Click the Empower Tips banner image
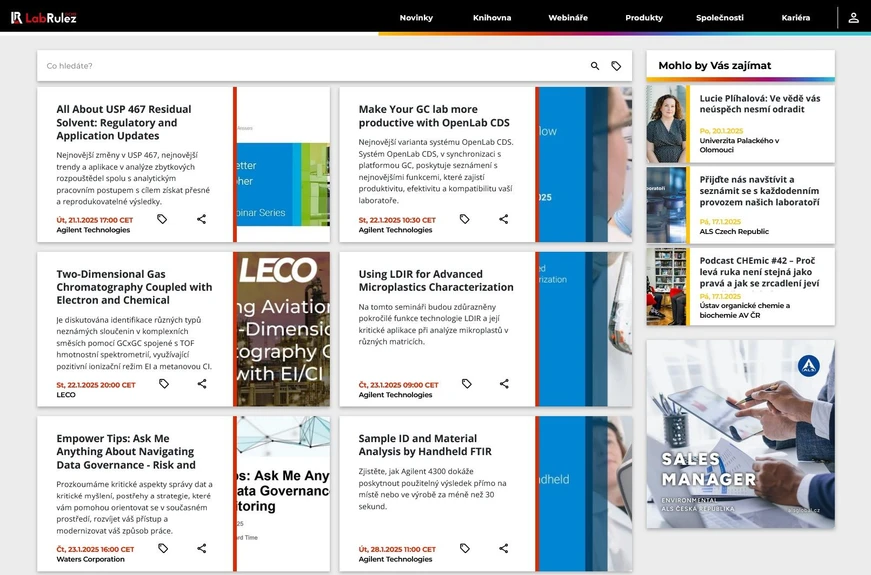The height and width of the screenshot is (575, 871). pyautogui.click(x=283, y=493)
